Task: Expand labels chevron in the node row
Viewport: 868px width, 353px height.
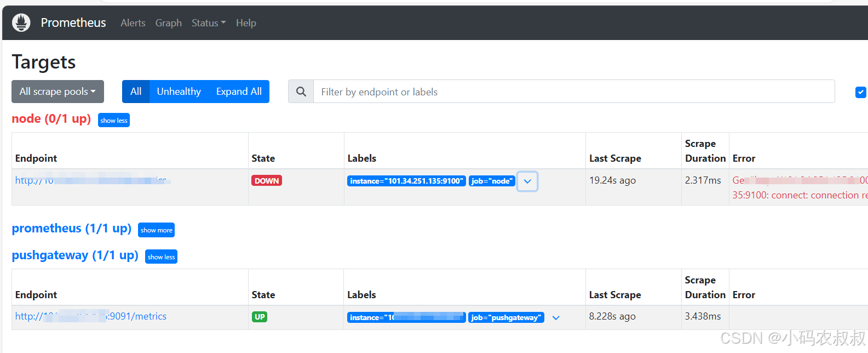Action: pos(527,181)
